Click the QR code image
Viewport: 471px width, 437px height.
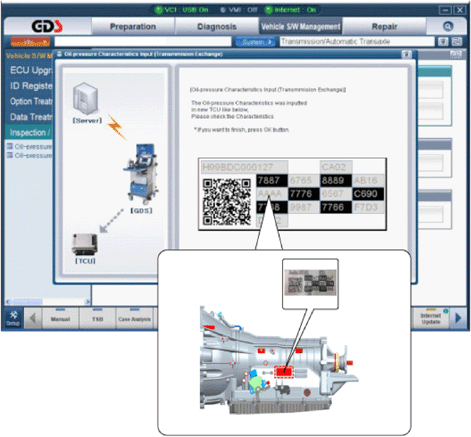point(227,202)
